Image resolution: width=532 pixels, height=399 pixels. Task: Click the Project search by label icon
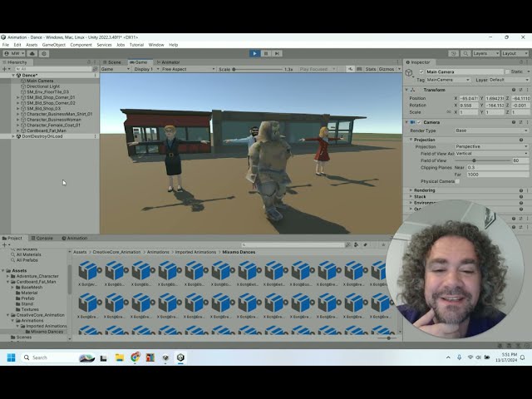pos(365,245)
